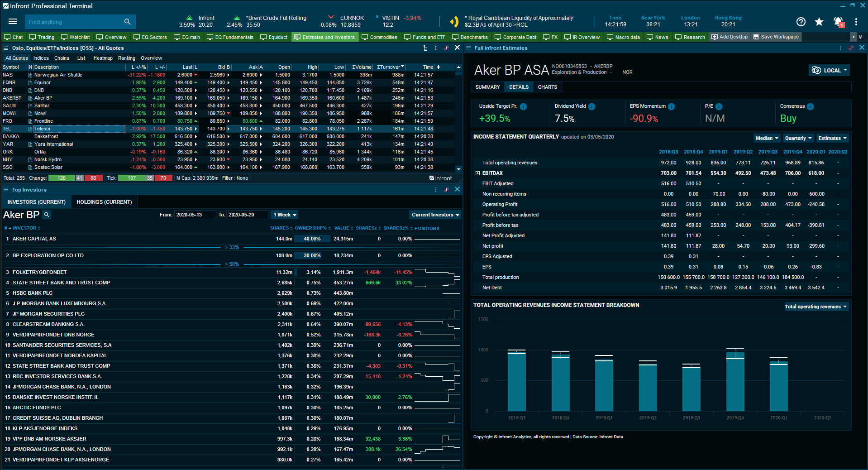The image size is (868, 470).
Task: Show info for P/E metric
Action: pos(719,106)
